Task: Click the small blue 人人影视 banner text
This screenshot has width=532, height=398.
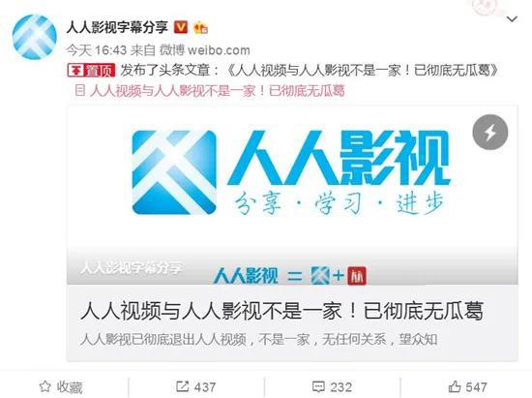Action: [x=246, y=276]
